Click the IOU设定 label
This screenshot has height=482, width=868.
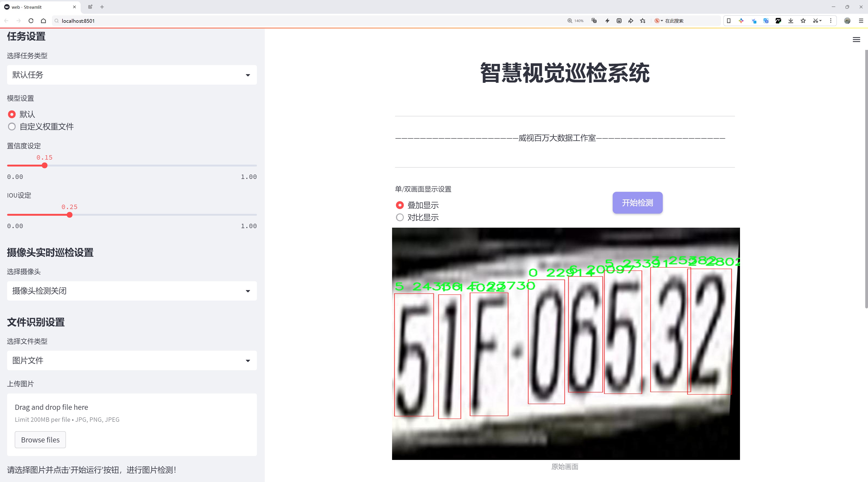[19, 195]
